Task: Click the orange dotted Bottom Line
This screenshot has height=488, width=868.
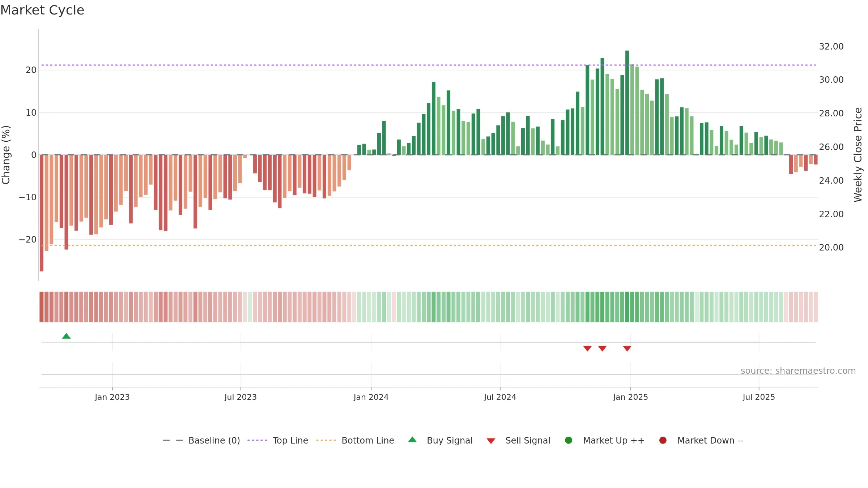Action: pyautogui.click(x=429, y=245)
